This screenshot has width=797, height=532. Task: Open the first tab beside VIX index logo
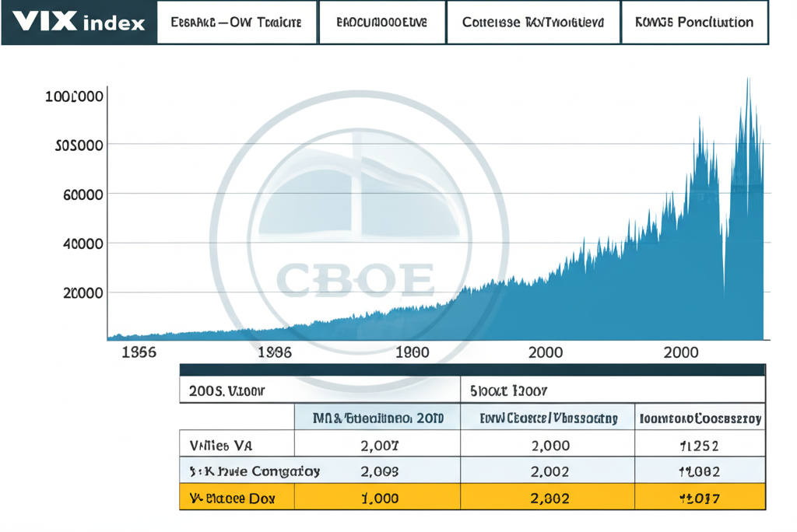coord(234,23)
